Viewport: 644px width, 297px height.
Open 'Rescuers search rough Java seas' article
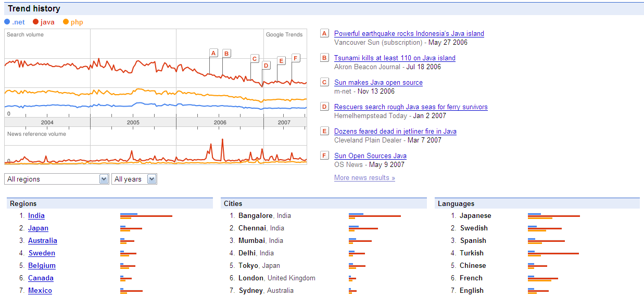411,107
